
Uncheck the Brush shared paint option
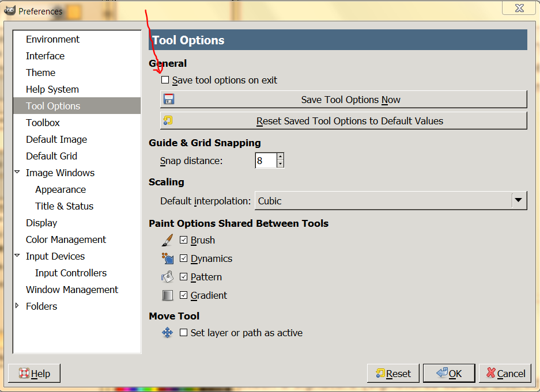tap(184, 239)
